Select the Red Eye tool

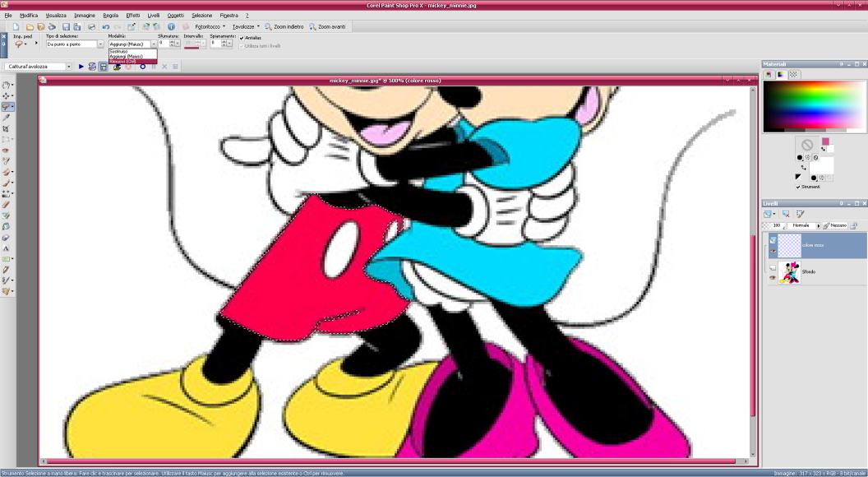(x=6, y=151)
